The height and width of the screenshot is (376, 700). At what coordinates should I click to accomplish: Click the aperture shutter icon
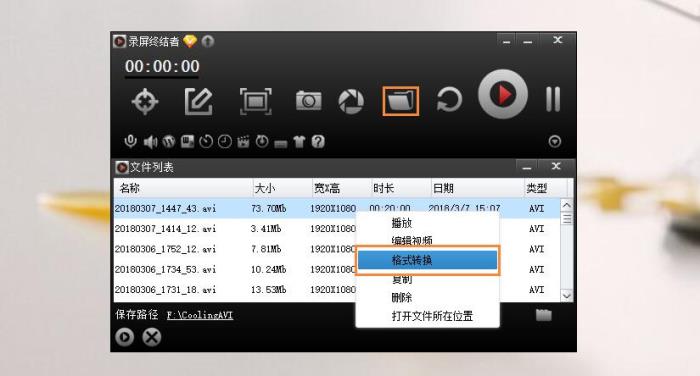point(351,101)
